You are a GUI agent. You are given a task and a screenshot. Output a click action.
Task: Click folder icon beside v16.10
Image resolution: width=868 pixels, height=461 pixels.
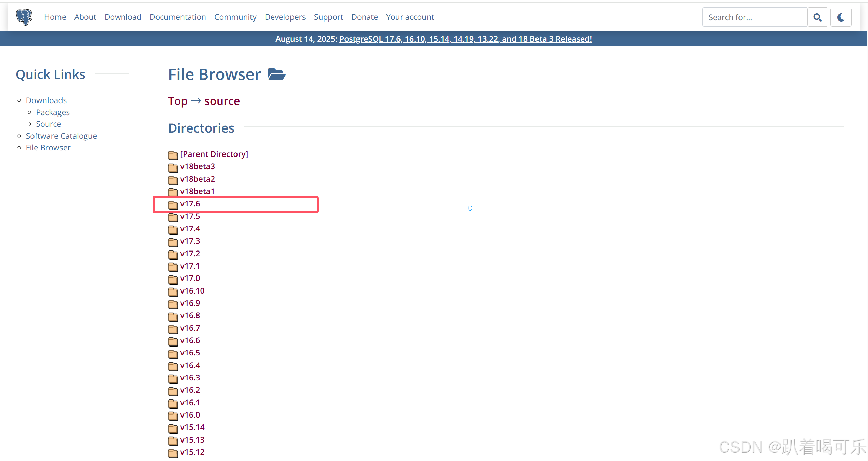173,292
